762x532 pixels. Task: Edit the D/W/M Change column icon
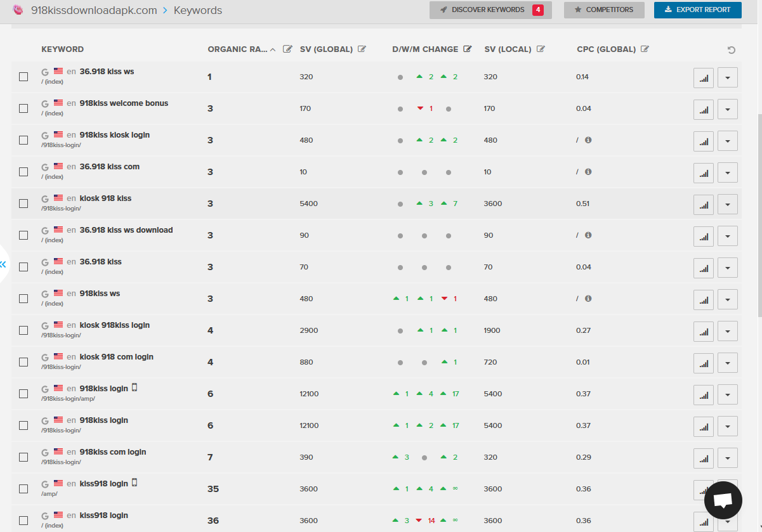(468, 49)
